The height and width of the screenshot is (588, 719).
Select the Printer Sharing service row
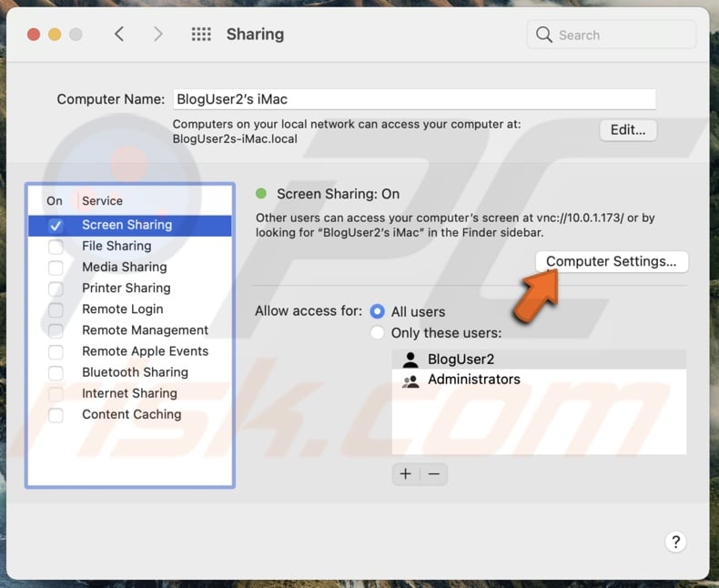click(x=130, y=289)
